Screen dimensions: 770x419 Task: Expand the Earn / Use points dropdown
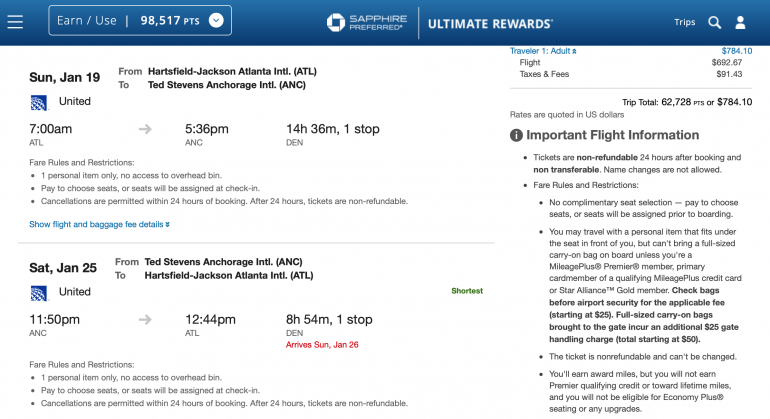pos(217,20)
